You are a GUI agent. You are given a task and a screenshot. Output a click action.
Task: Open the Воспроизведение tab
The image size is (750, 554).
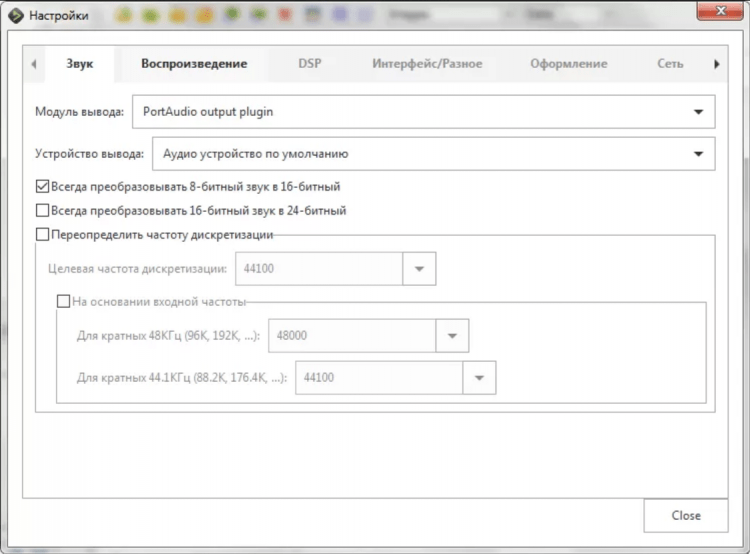pyautogui.click(x=194, y=64)
